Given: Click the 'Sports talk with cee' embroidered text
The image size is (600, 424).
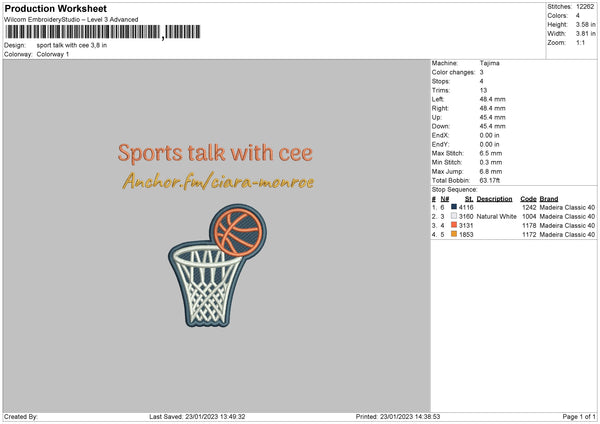Looking at the screenshot, I should pos(215,153).
